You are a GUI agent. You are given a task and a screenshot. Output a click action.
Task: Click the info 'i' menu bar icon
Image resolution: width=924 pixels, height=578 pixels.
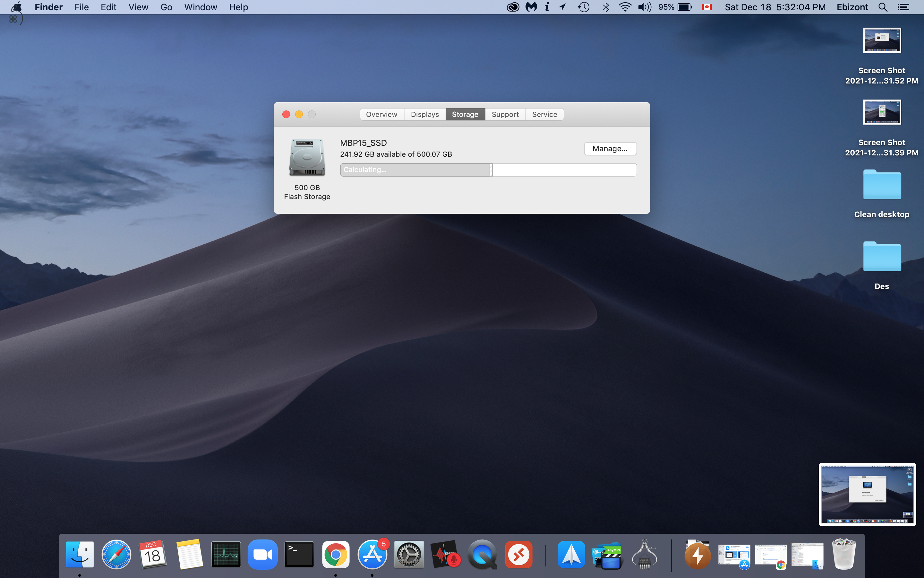[547, 7]
